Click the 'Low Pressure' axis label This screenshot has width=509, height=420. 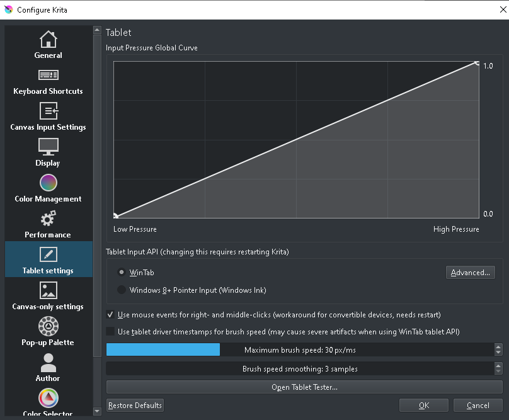click(x=135, y=229)
